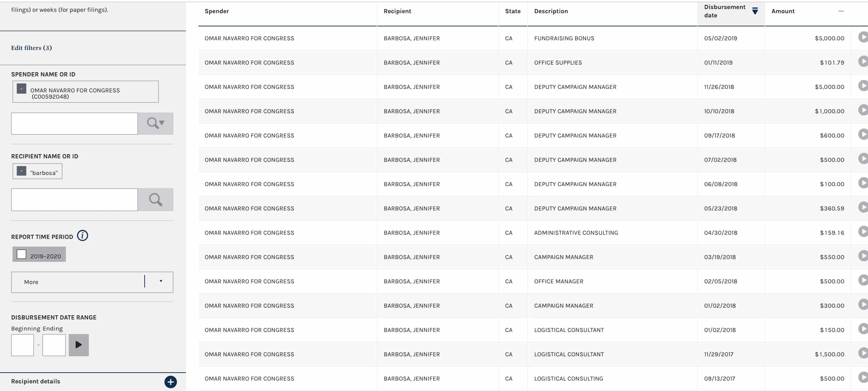Viewport: 868px width, 391px height.
Task: Open details arrow for 11/29/2017 row
Action: click(863, 353)
